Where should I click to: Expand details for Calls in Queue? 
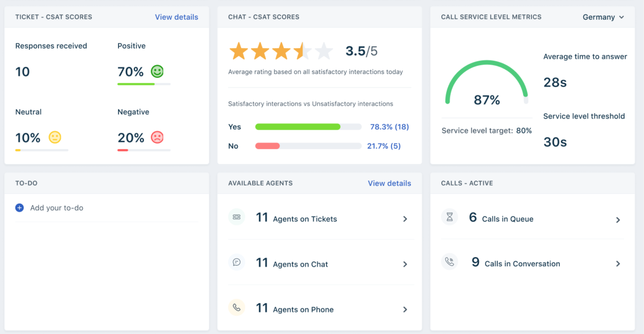click(x=618, y=220)
